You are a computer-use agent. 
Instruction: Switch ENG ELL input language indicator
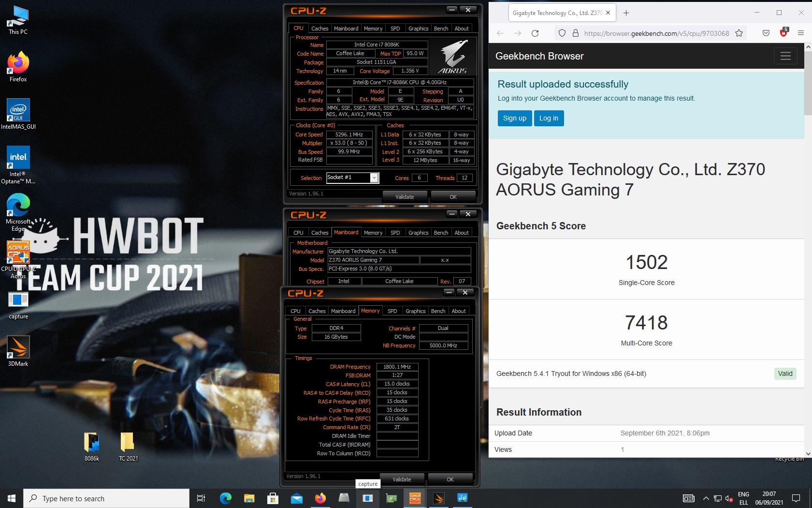pyautogui.click(x=743, y=498)
